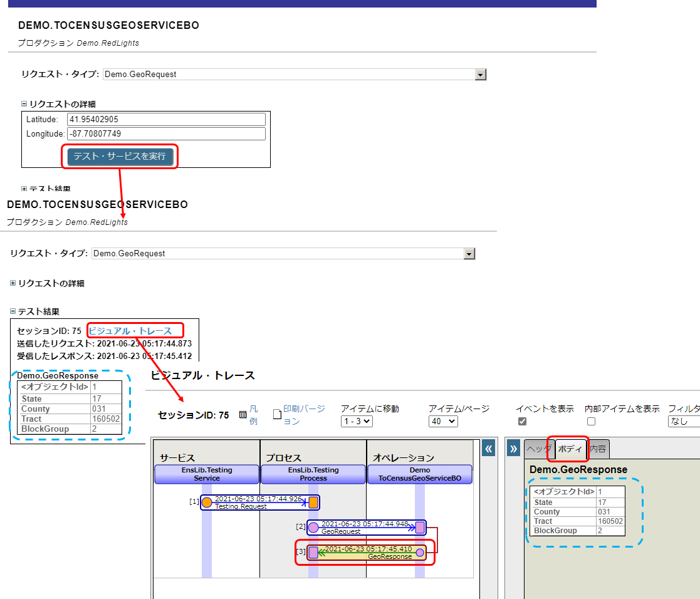Select the highlighted GeoResponse trace message

(366, 552)
